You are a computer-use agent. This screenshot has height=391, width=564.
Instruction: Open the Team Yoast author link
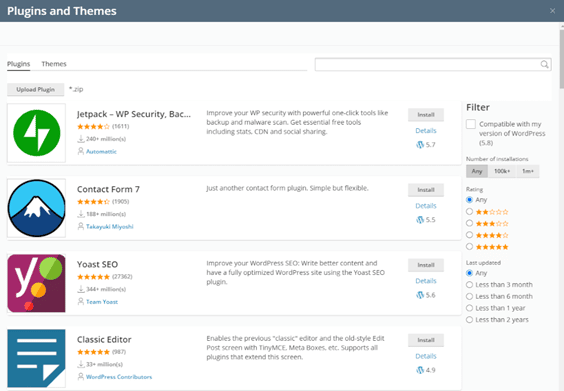coord(102,302)
